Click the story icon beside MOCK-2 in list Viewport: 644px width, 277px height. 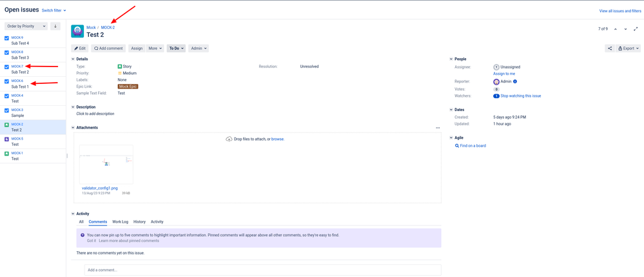click(6, 125)
